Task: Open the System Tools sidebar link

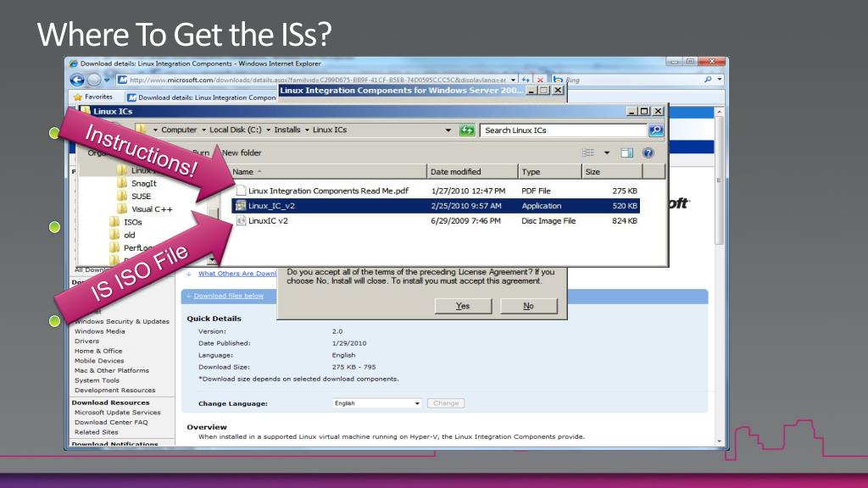Action: coord(97,380)
